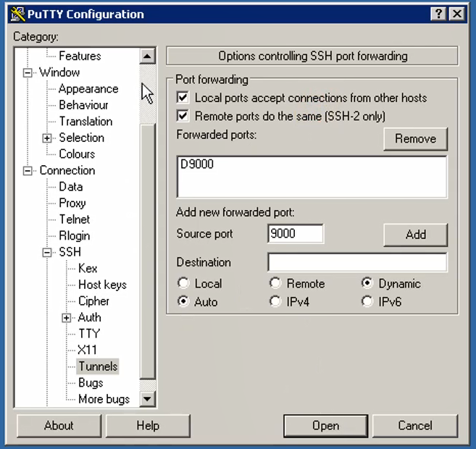Select the Remote radio button
The image size is (476, 449).
pos(275,283)
